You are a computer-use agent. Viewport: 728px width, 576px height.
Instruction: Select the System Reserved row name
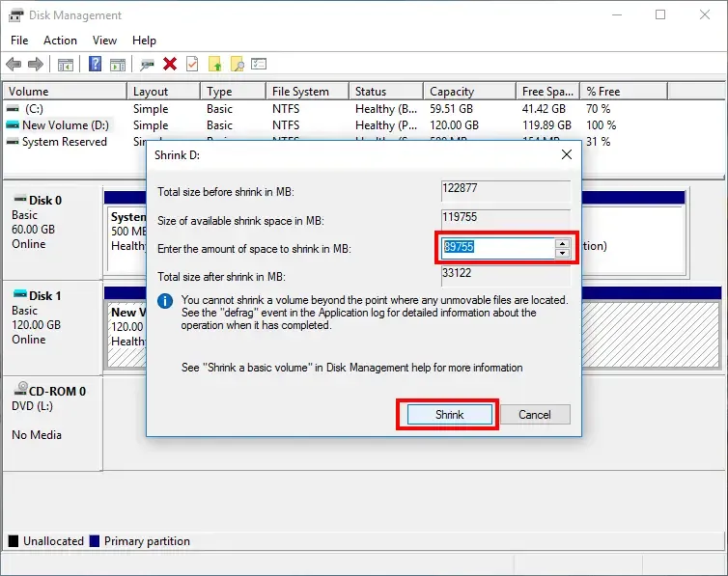tap(65, 142)
